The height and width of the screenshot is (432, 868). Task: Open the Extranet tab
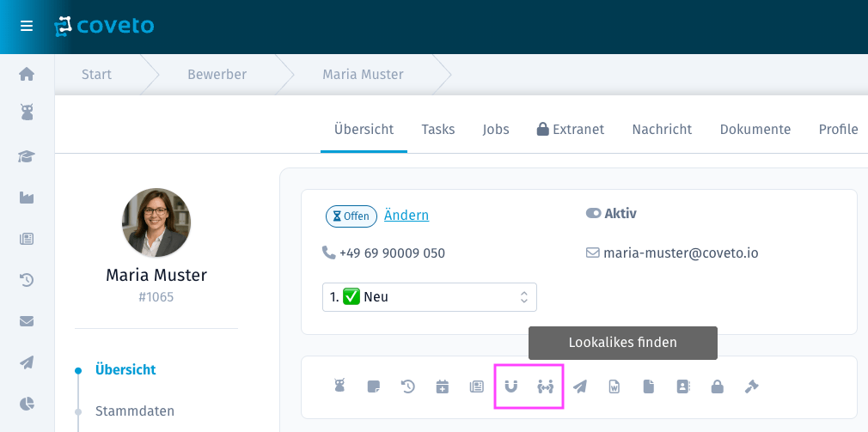[571, 130]
